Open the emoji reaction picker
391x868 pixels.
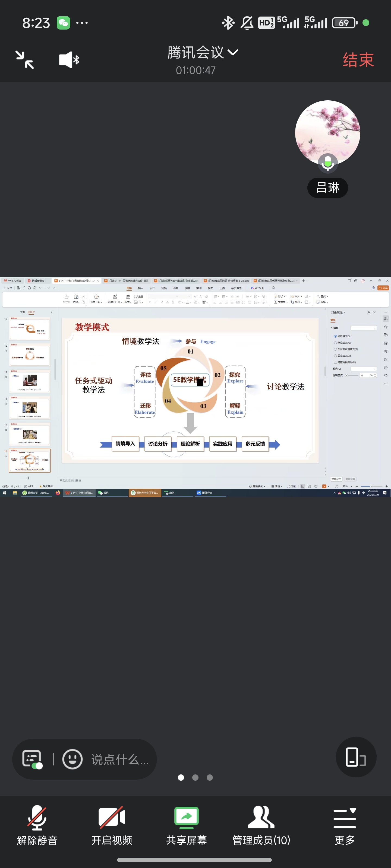(x=72, y=759)
